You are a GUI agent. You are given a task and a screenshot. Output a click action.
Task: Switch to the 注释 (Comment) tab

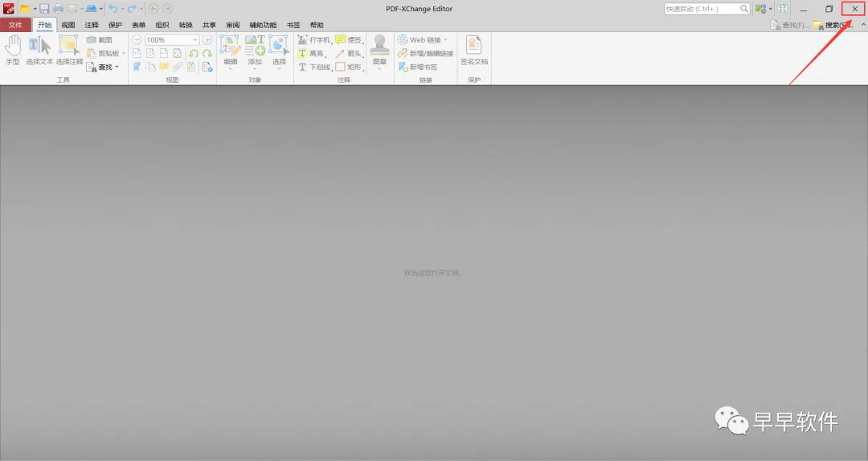click(92, 25)
